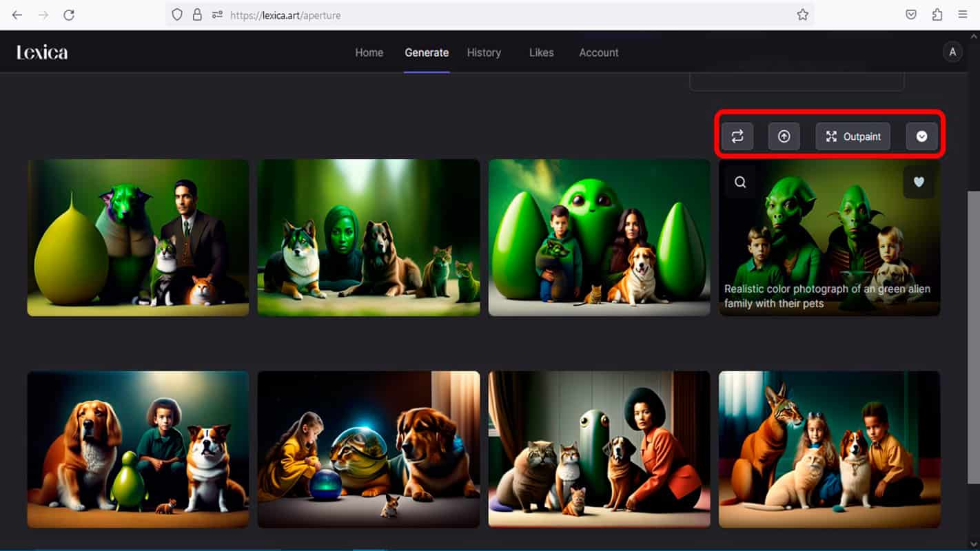Image resolution: width=980 pixels, height=551 pixels.
Task: Like the alien family image with heart icon
Action: (x=919, y=183)
